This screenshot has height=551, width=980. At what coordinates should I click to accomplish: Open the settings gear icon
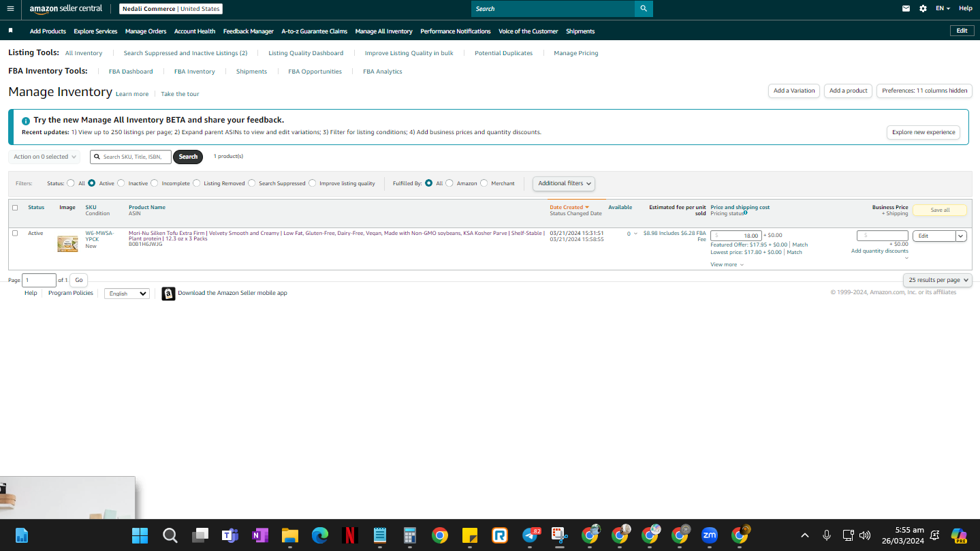coord(923,9)
